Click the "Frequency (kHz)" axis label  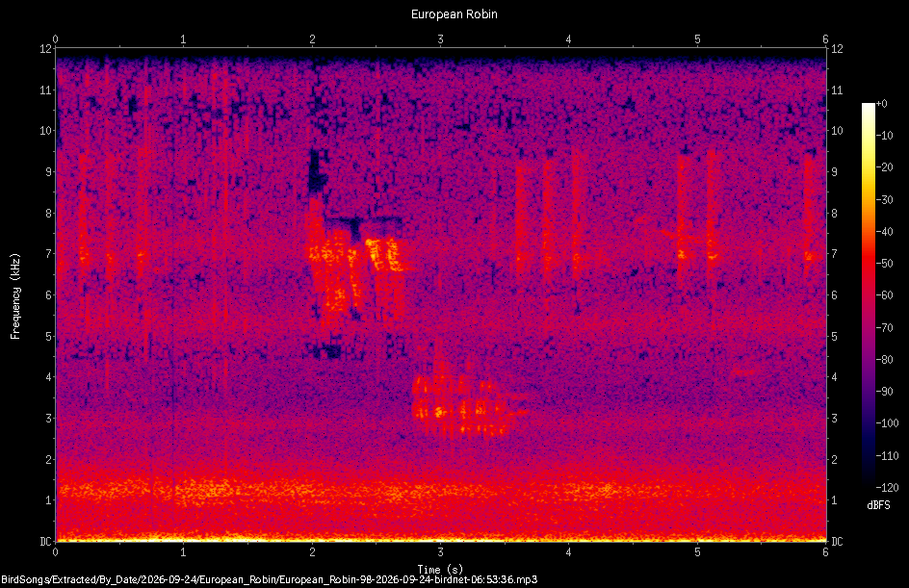pos(15,296)
